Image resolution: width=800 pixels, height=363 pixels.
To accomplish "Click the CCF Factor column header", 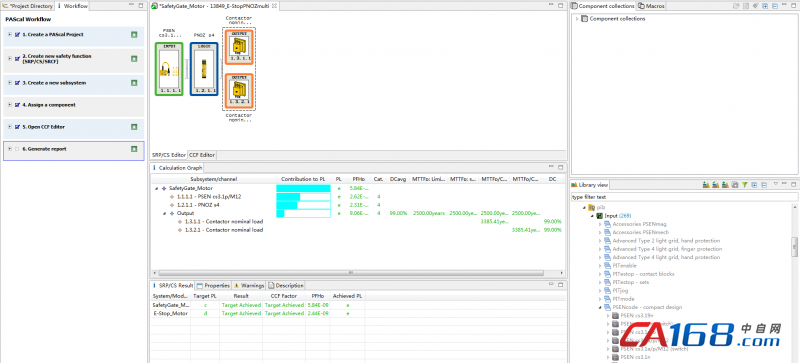I will point(283,296).
